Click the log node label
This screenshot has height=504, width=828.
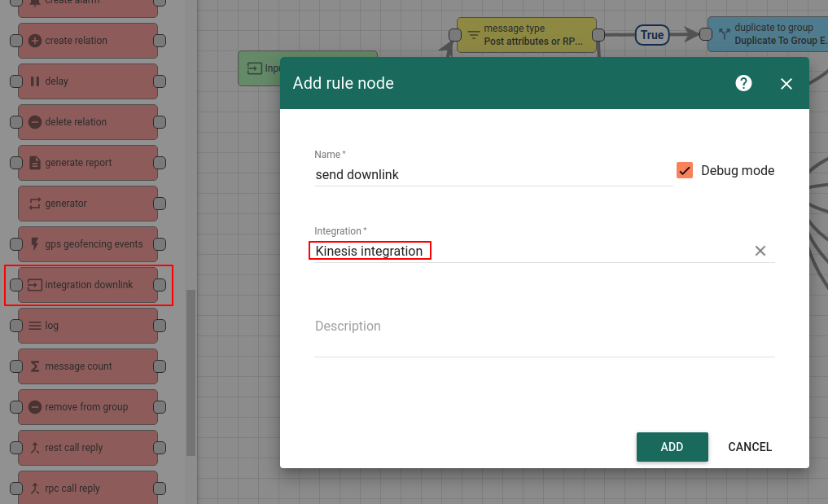[52, 326]
